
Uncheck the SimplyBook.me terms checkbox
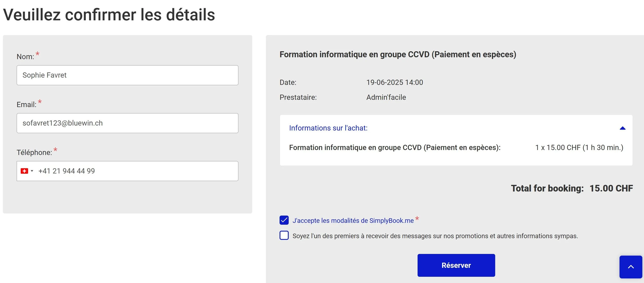tap(284, 220)
